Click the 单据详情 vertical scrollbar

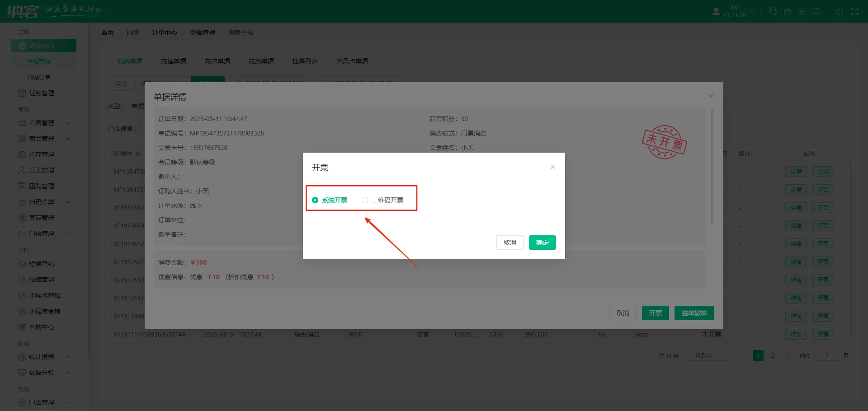[x=712, y=167]
